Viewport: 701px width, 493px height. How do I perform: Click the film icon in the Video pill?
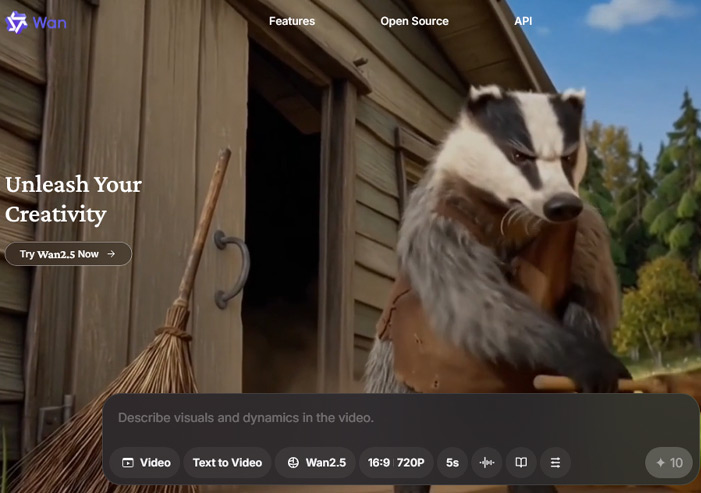128,463
